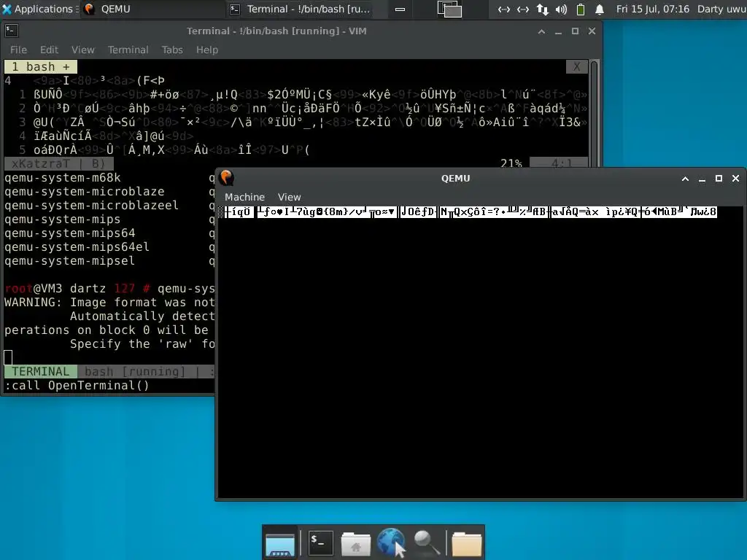Open the volume speaker icon

pos(561,9)
